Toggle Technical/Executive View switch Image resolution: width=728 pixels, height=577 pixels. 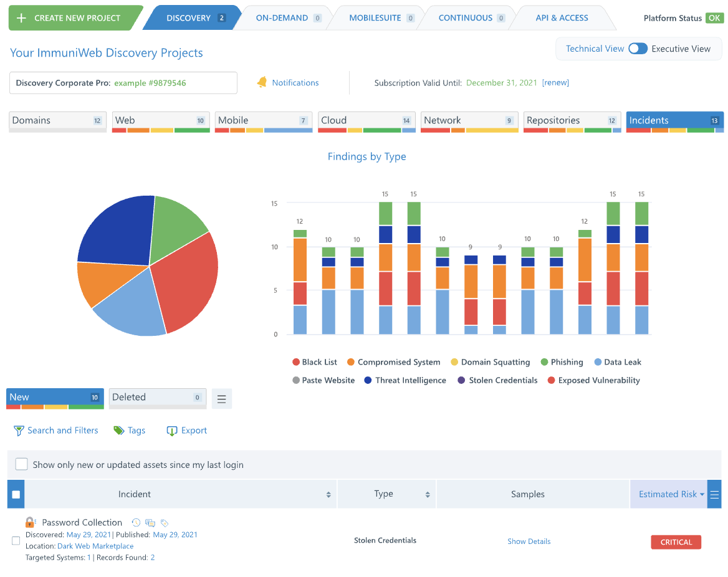[638, 49]
